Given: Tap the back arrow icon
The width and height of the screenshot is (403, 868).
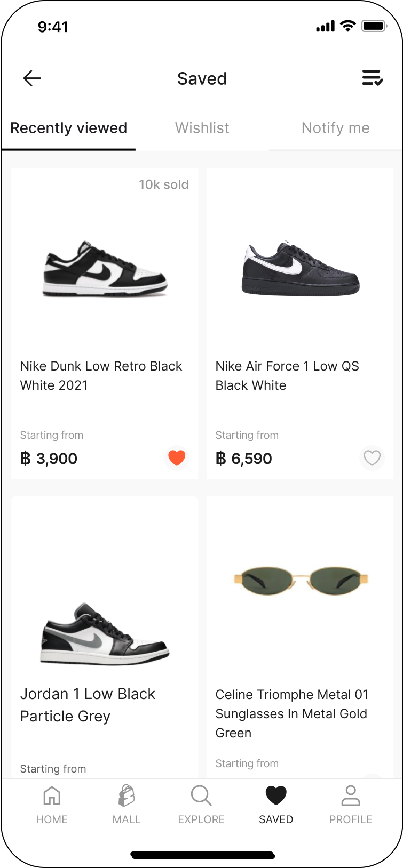Looking at the screenshot, I should (x=32, y=78).
